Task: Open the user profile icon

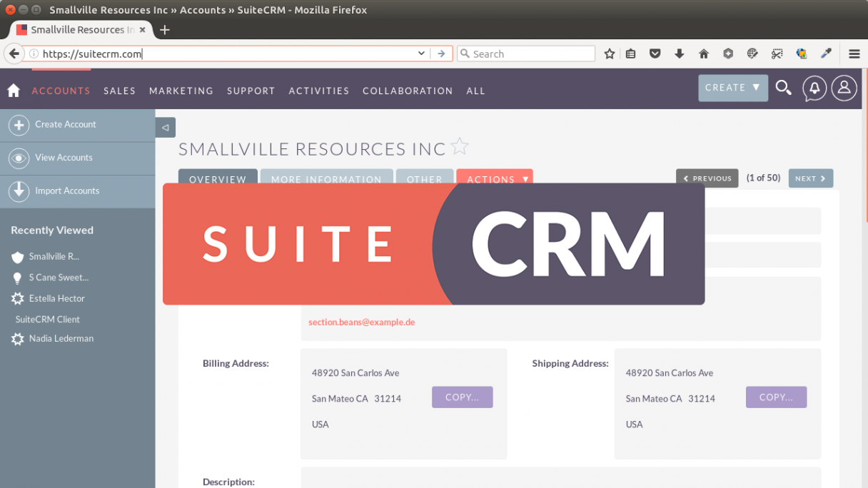Action: tap(844, 88)
